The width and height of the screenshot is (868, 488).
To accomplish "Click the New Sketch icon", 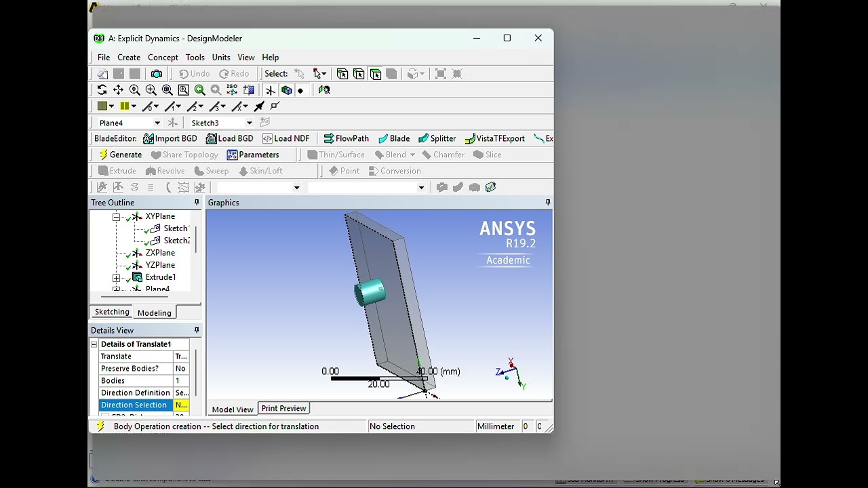I will [265, 123].
